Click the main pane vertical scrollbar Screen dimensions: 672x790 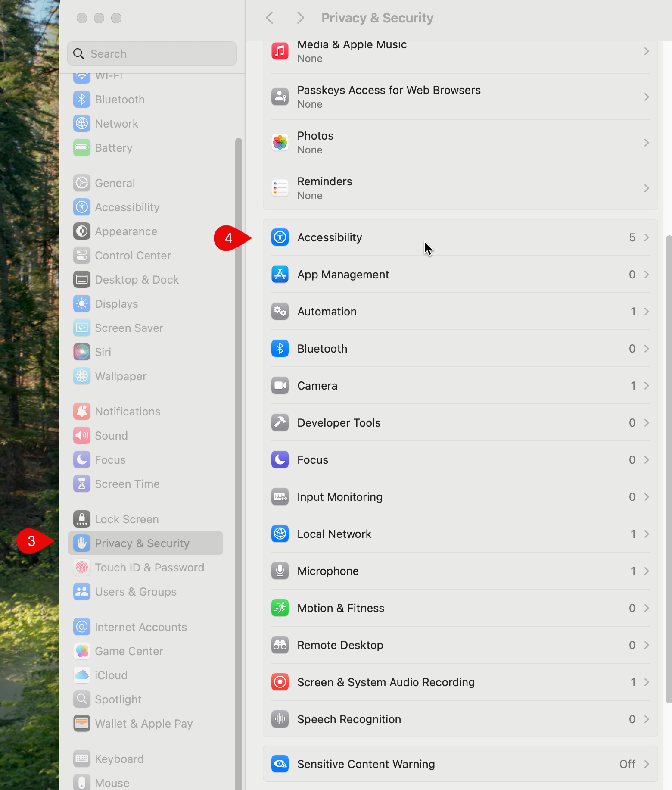point(669,469)
